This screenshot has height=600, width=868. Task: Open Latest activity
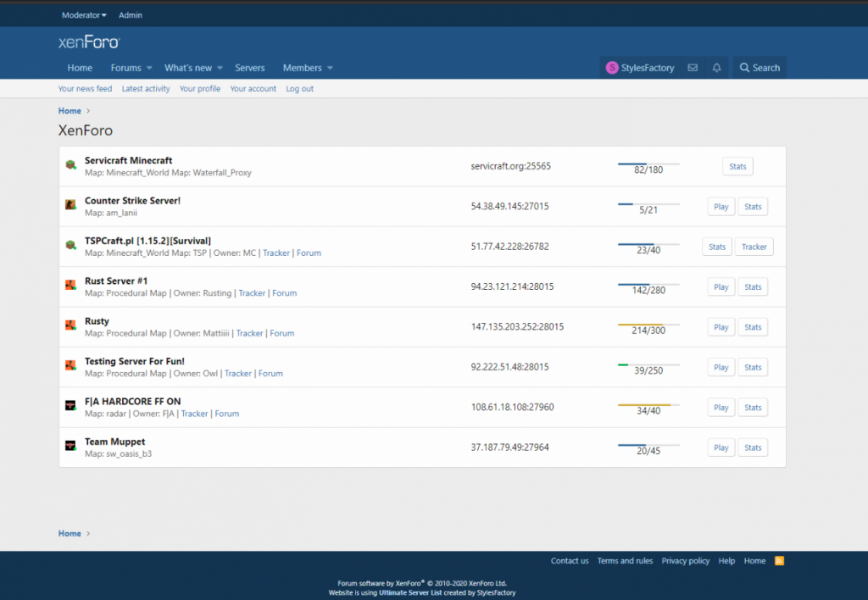click(x=146, y=89)
